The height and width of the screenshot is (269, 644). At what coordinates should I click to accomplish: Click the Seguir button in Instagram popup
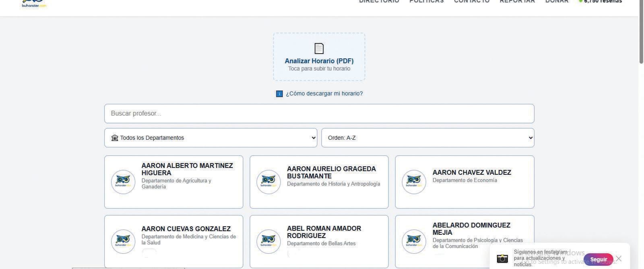click(x=599, y=259)
